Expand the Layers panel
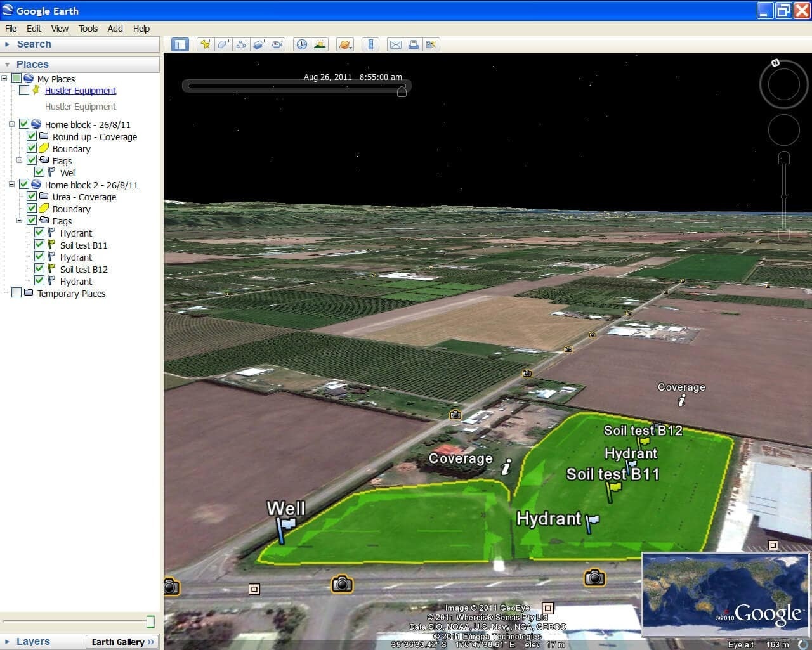812x650 pixels. (x=7, y=642)
